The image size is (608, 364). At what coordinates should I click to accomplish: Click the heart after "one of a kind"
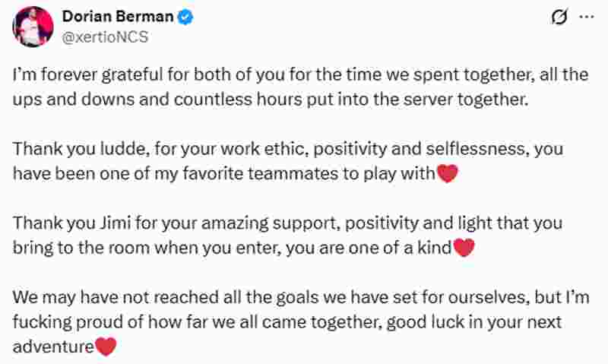coord(464,248)
